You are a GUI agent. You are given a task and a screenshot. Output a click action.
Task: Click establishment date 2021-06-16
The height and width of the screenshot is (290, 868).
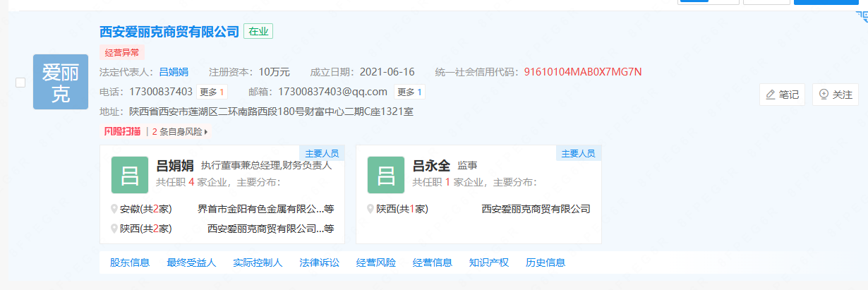tap(387, 72)
